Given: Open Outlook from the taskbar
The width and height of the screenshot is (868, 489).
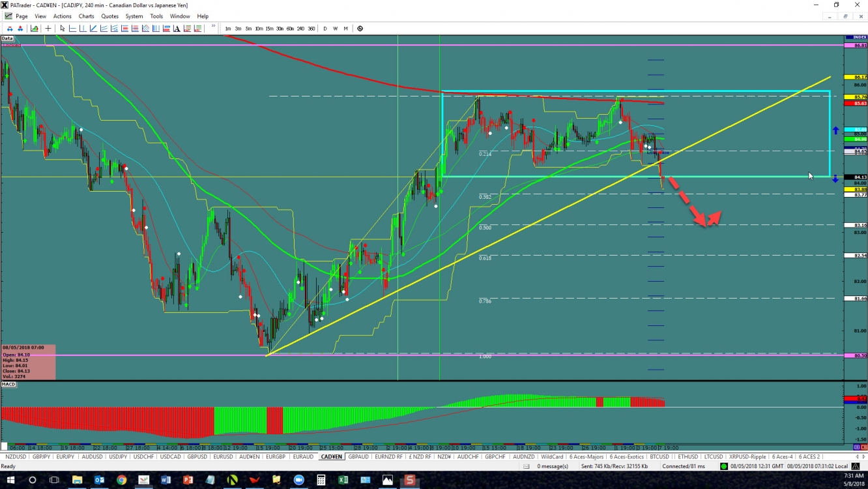Looking at the screenshot, I should tap(99, 481).
